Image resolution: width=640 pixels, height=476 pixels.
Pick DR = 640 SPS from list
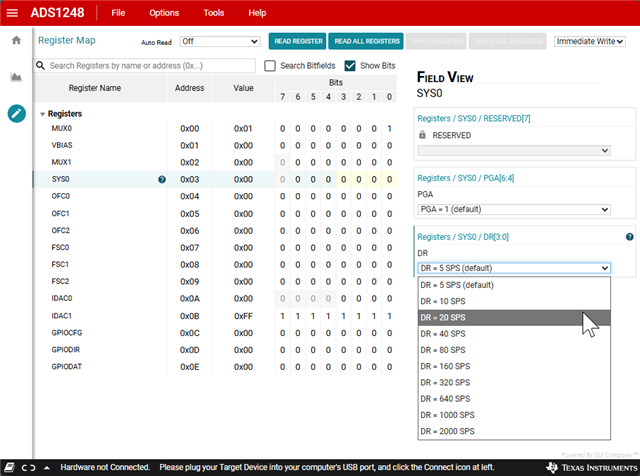point(514,399)
